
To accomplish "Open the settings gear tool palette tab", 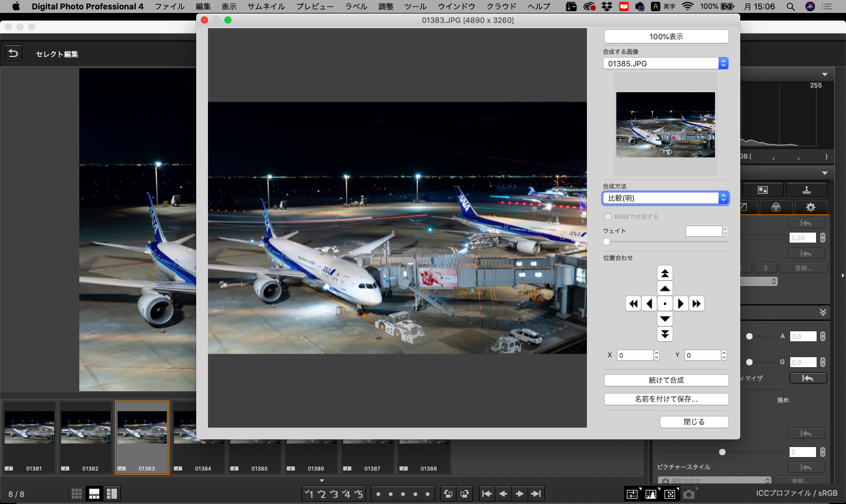I will pyautogui.click(x=810, y=207).
